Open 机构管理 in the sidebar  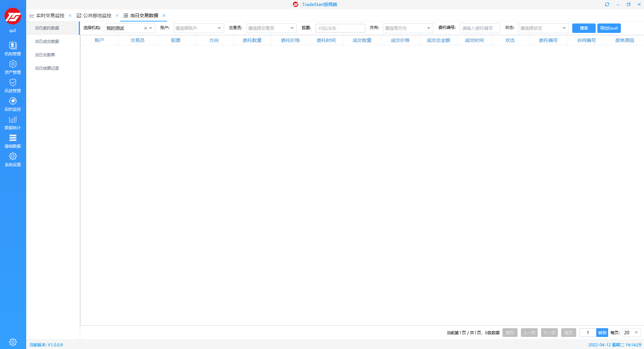pyautogui.click(x=13, y=49)
